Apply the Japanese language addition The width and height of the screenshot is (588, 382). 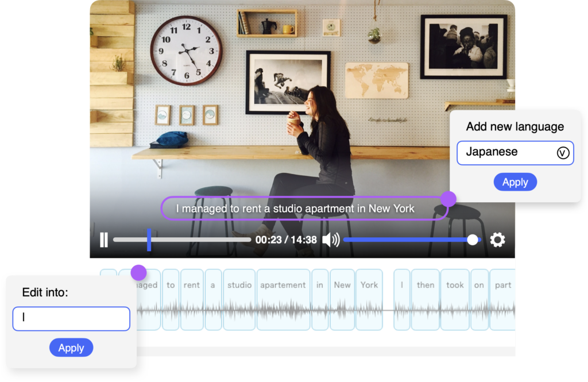[515, 182]
